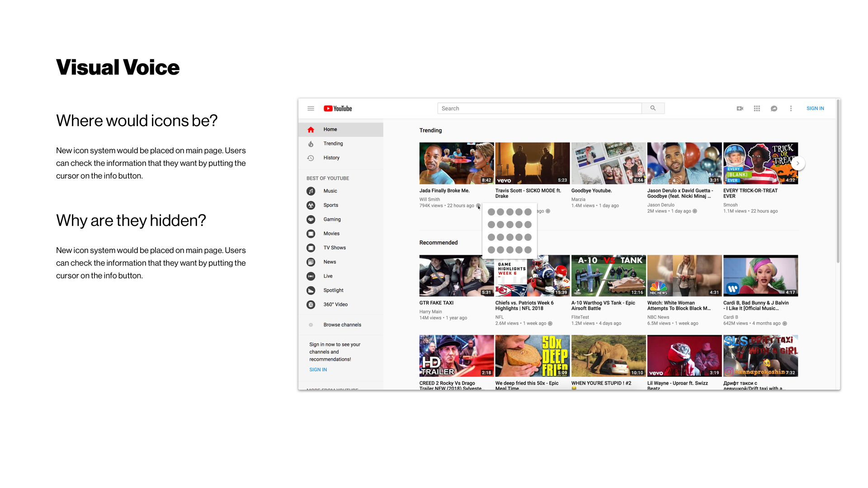Click the YouTube logo to go home
The width and height of the screenshot is (868, 488).
337,108
